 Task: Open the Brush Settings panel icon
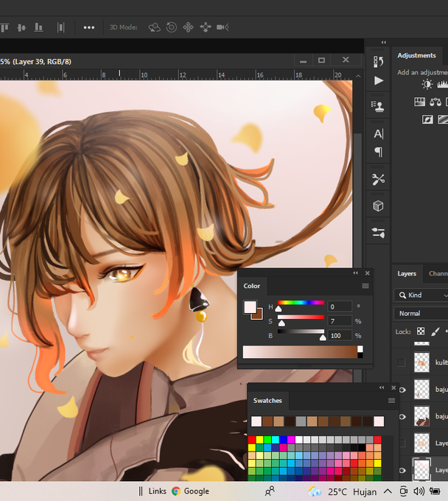(378, 233)
